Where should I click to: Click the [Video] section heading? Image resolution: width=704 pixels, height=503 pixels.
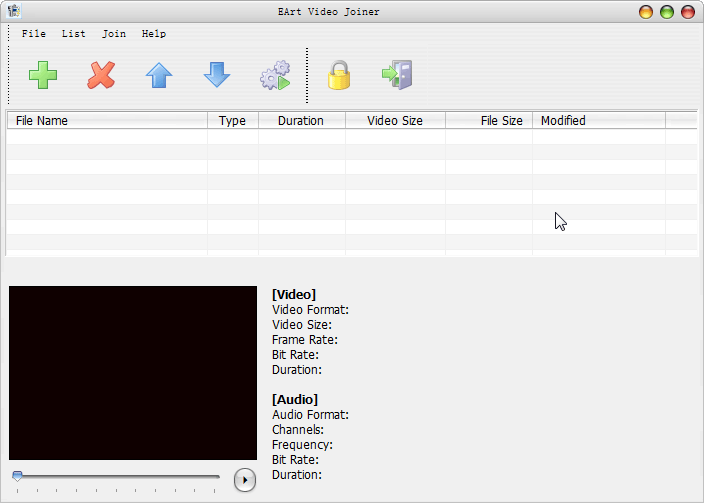[294, 295]
